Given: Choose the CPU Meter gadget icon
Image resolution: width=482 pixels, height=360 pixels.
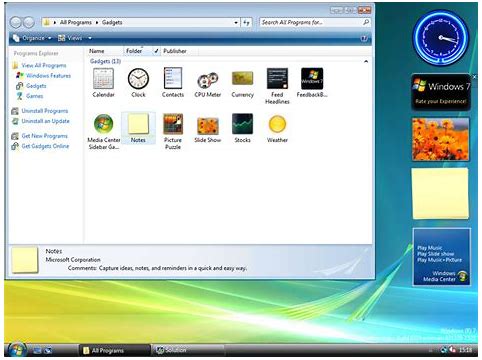Looking at the screenshot, I should pyautogui.click(x=208, y=80).
